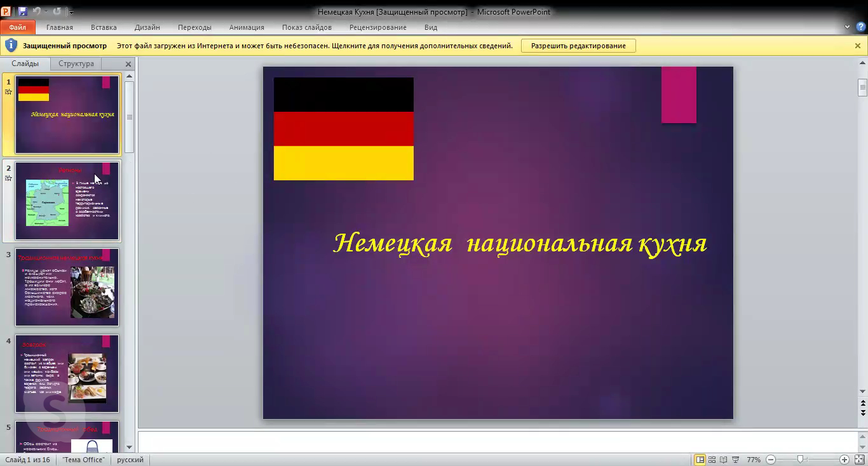Open the Файл menu tab
The width and height of the screenshot is (868, 466).
point(18,27)
